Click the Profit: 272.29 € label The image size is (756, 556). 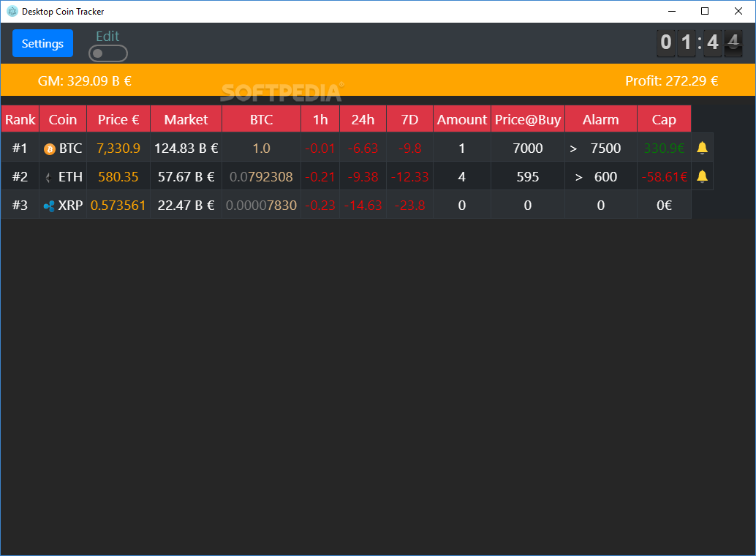pos(672,80)
